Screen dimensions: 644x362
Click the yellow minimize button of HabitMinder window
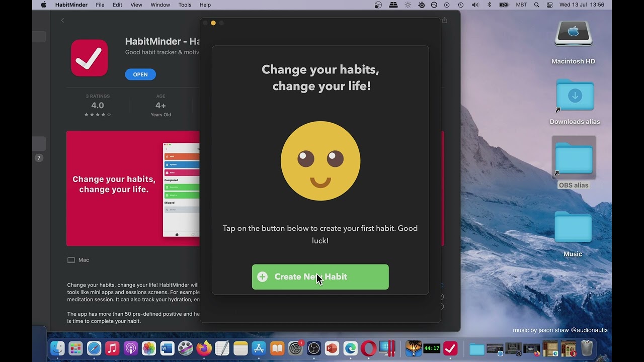[213, 23]
